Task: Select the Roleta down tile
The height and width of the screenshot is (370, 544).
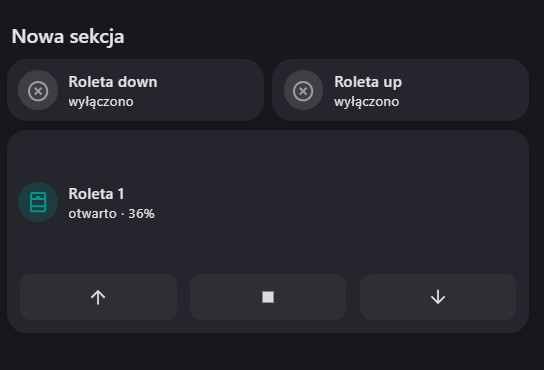Action: pos(135,90)
